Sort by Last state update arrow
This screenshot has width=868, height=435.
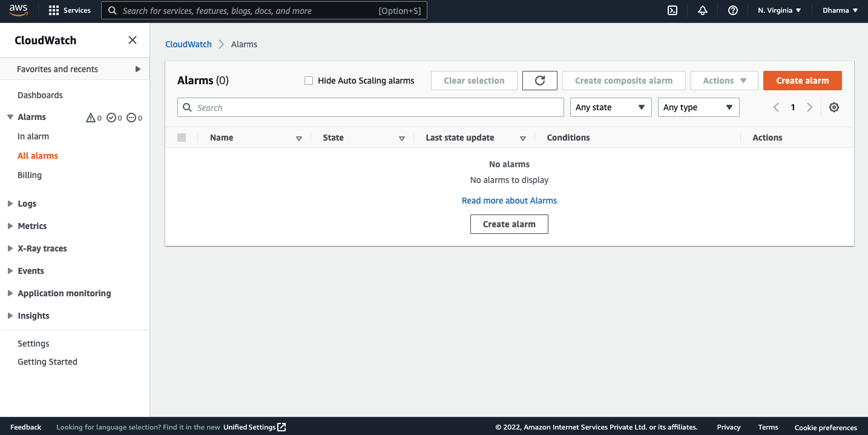click(523, 139)
